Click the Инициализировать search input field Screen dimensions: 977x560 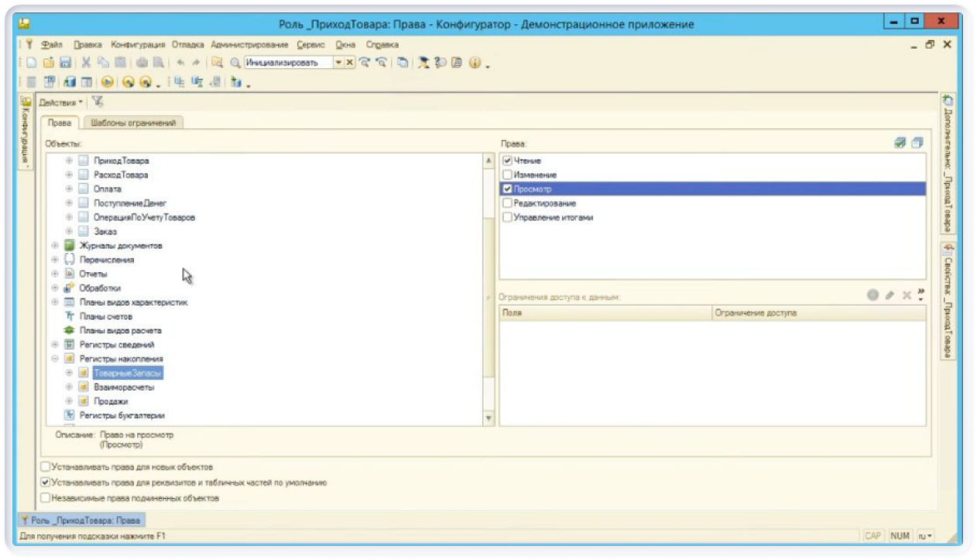pos(288,63)
